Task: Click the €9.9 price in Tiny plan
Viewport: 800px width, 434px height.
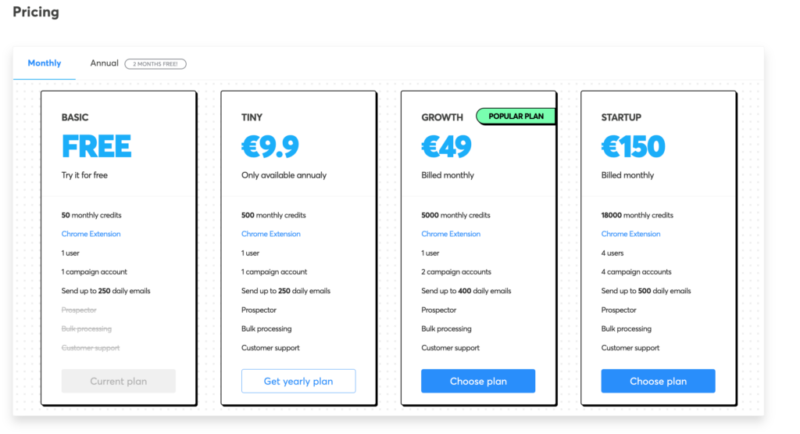Action: pyautogui.click(x=270, y=147)
